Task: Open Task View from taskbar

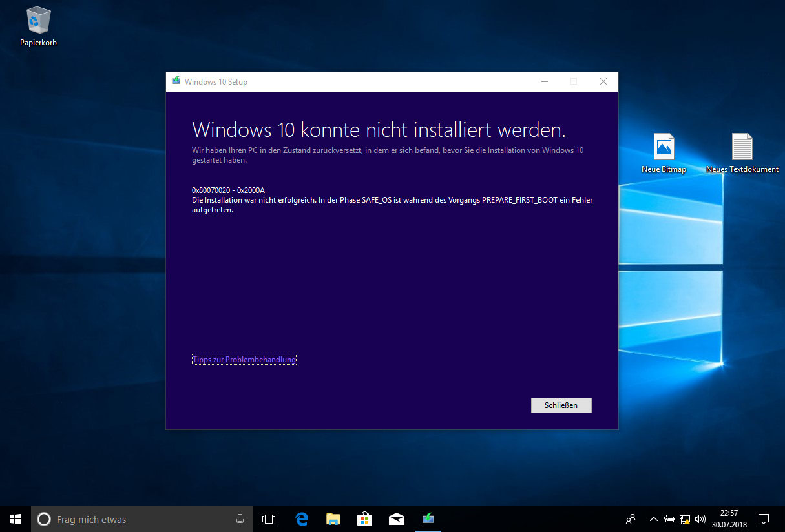Action: click(269, 519)
